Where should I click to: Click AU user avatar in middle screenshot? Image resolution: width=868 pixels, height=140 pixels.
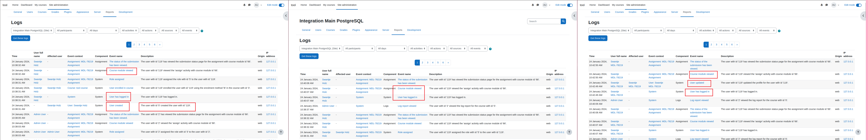click(545, 5)
